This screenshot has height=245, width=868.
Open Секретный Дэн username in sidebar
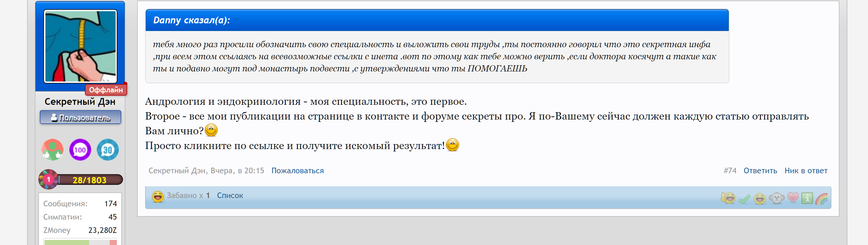(80, 102)
